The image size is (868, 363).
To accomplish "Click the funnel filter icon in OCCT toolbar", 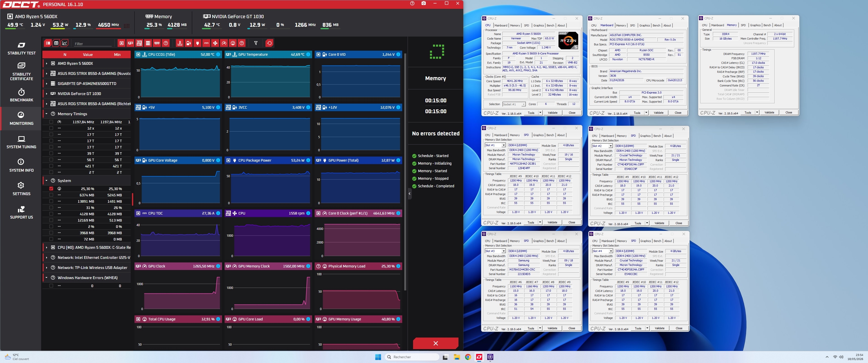I will click(256, 43).
